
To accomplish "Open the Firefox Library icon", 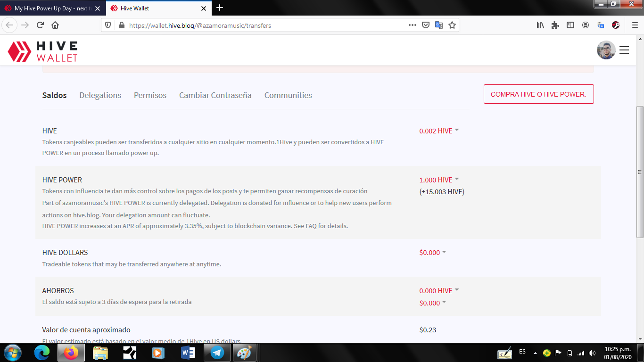I will tap(540, 25).
